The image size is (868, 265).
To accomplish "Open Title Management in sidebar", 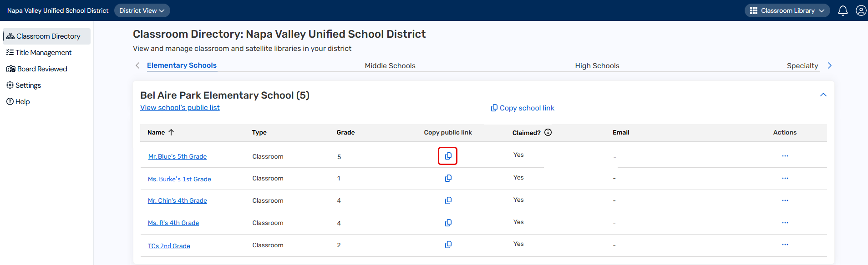I will pyautogui.click(x=43, y=53).
